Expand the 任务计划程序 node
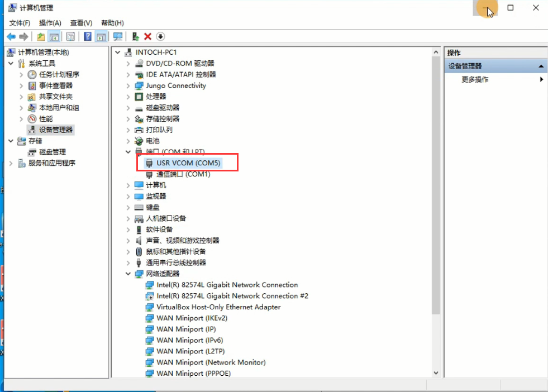This screenshot has height=392, width=548. coord(21,74)
